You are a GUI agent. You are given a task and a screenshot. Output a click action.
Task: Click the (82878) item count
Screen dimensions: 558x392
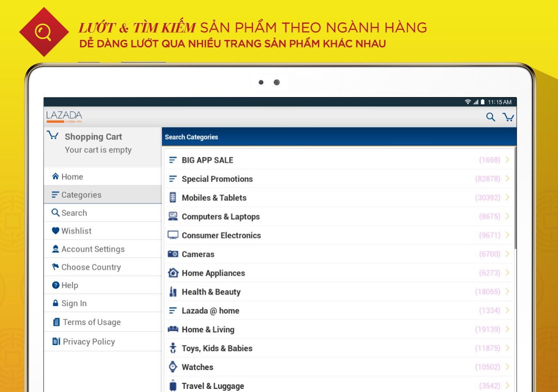488,179
